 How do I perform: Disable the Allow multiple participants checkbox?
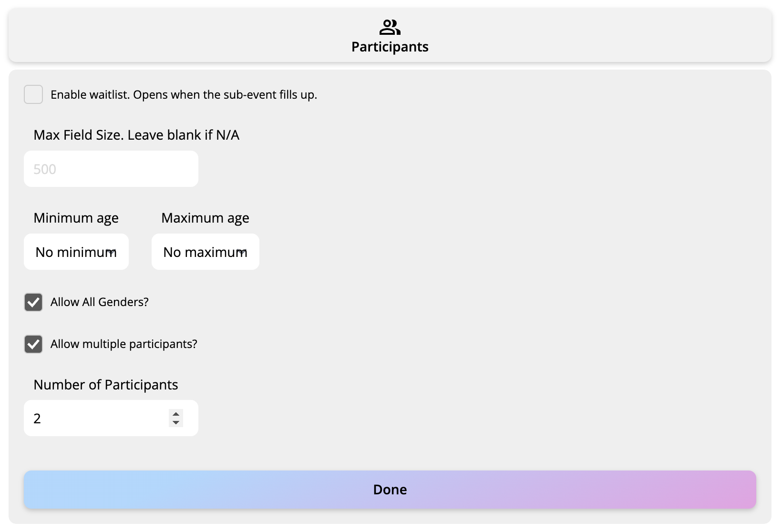pos(33,344)
